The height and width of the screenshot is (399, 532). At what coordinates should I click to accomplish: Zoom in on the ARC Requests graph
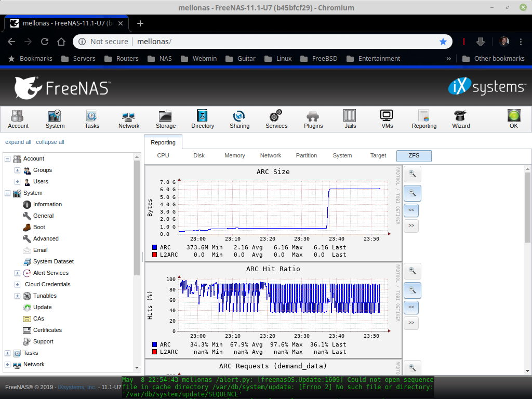click(x=412, y=367)
